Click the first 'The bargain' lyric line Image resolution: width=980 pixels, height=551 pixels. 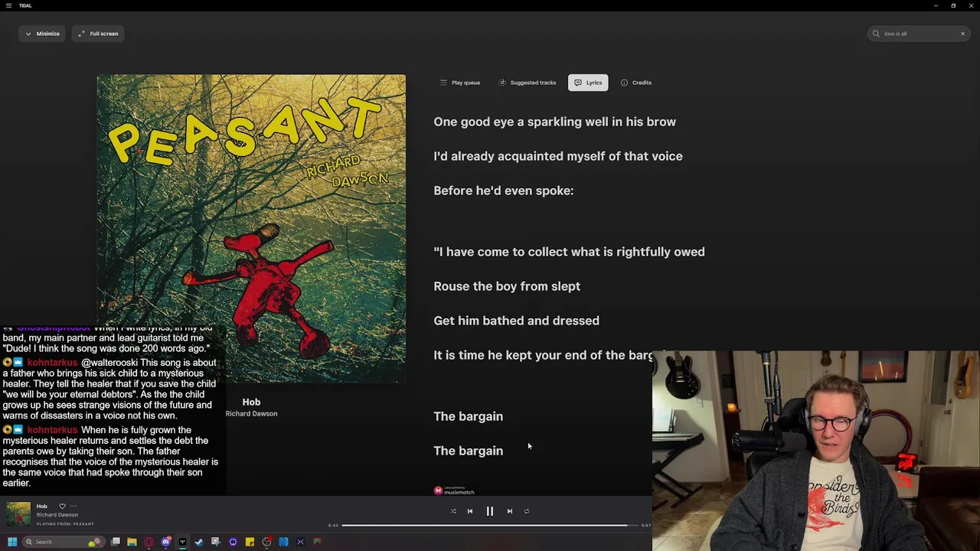[x=468, y=416]
